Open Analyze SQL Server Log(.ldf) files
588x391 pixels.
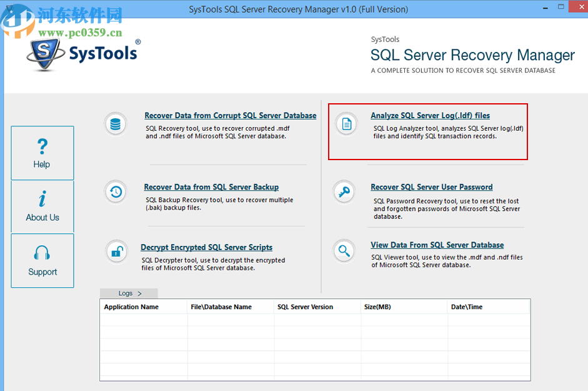coord(430,115)
